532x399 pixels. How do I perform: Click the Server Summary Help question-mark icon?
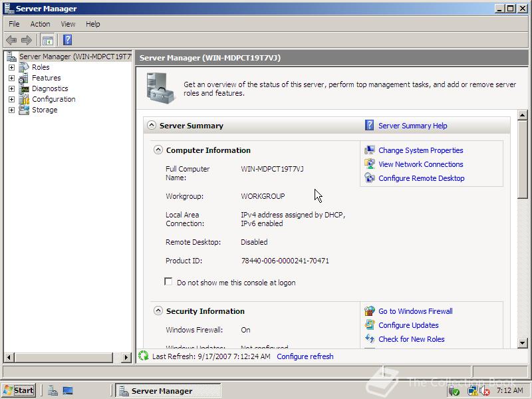click(369, 125)
